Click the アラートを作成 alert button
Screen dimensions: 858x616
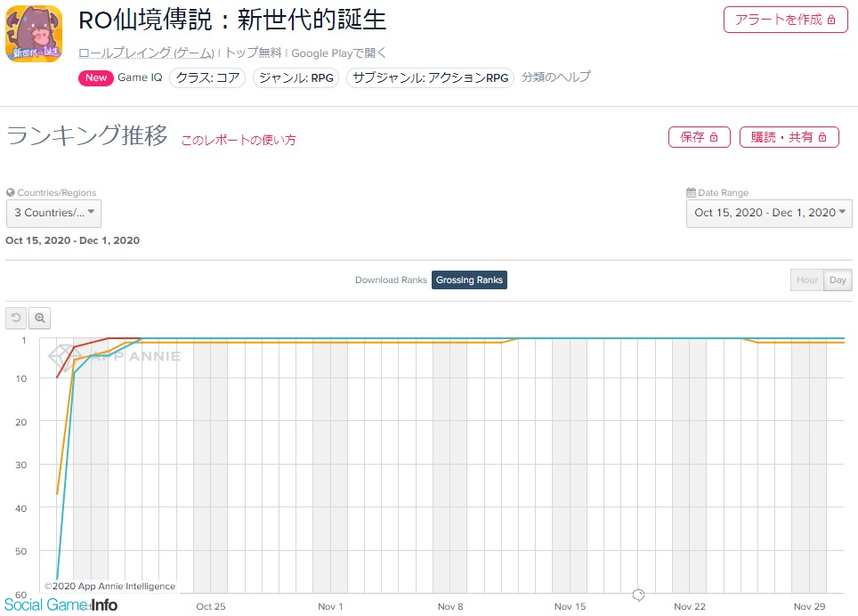tap(785, 20)
